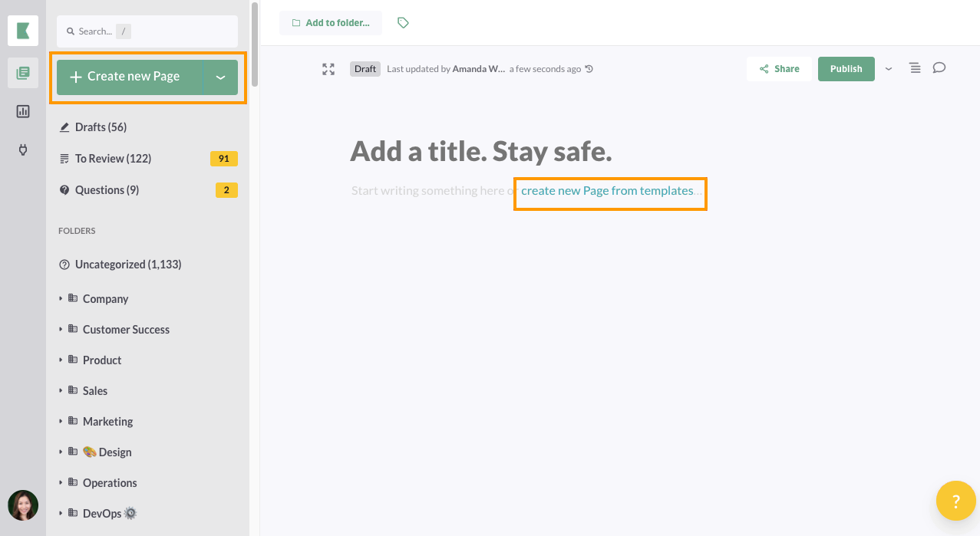Click the create new Page from templates link
Screen dimensions: 980x536
[607, 191]
